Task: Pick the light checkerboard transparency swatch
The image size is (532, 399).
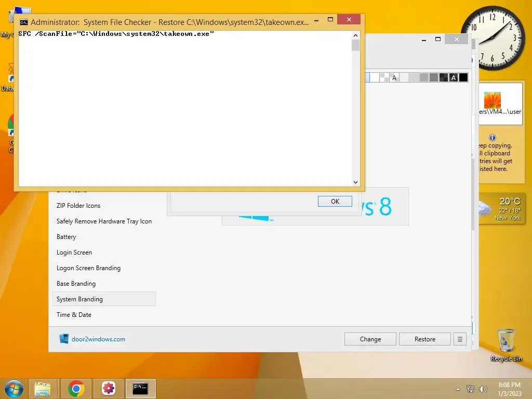Action: pos(384,77)
